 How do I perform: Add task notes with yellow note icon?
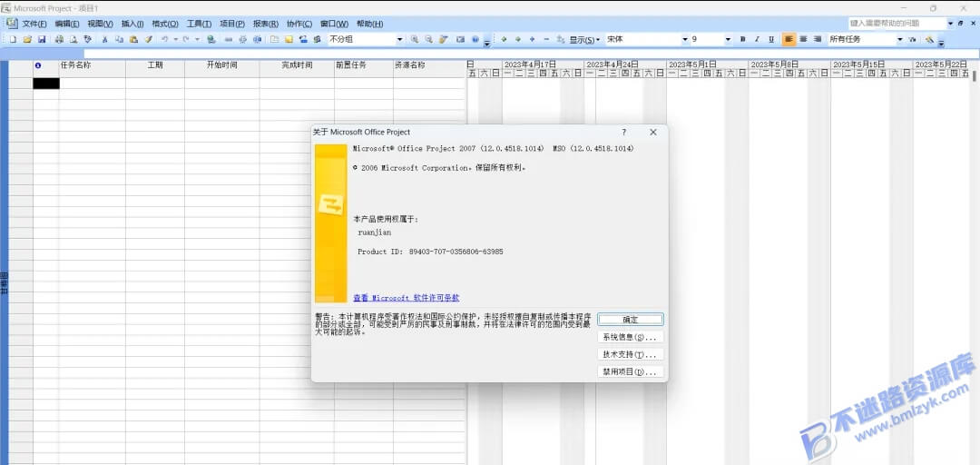point(289,39)
